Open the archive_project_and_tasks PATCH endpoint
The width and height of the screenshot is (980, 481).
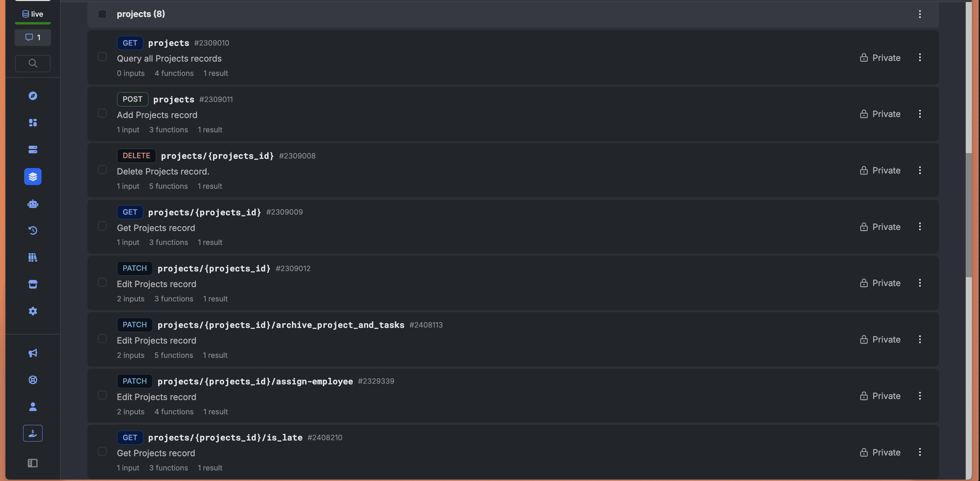(x=513, y=339)
